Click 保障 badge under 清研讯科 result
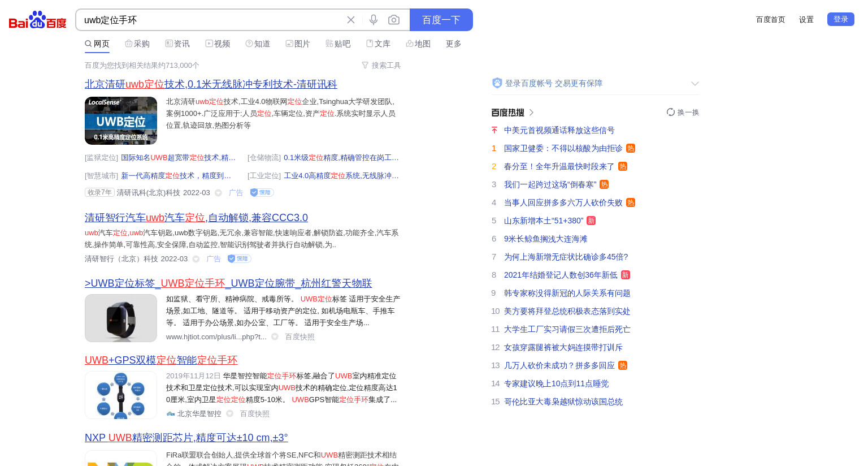This screenshot has height=466, width=868. click(262, 192)
